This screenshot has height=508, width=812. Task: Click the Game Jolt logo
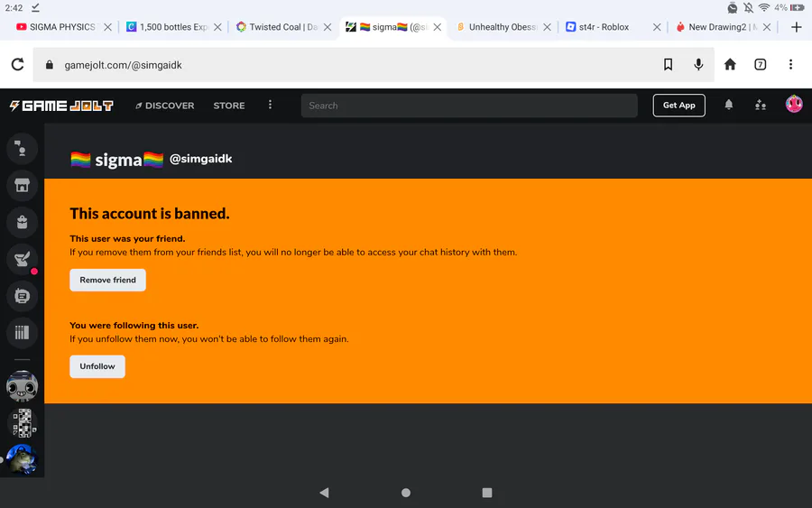point(61,106)
